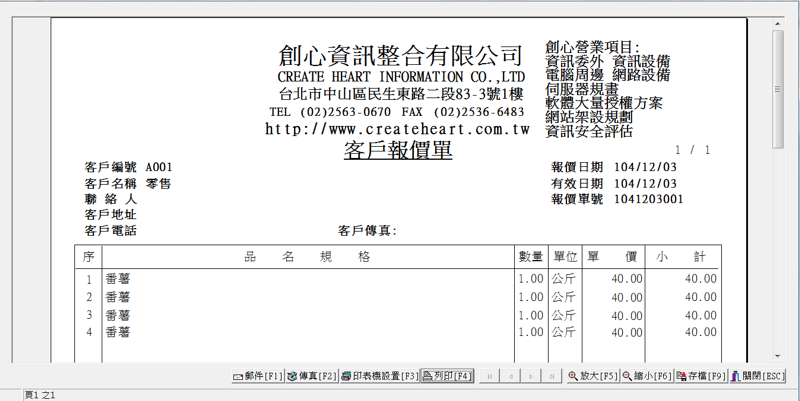The width and height of the screenshot is (800, 401).
Task: Click 番薯 in row 4
Action: point(118,332)
